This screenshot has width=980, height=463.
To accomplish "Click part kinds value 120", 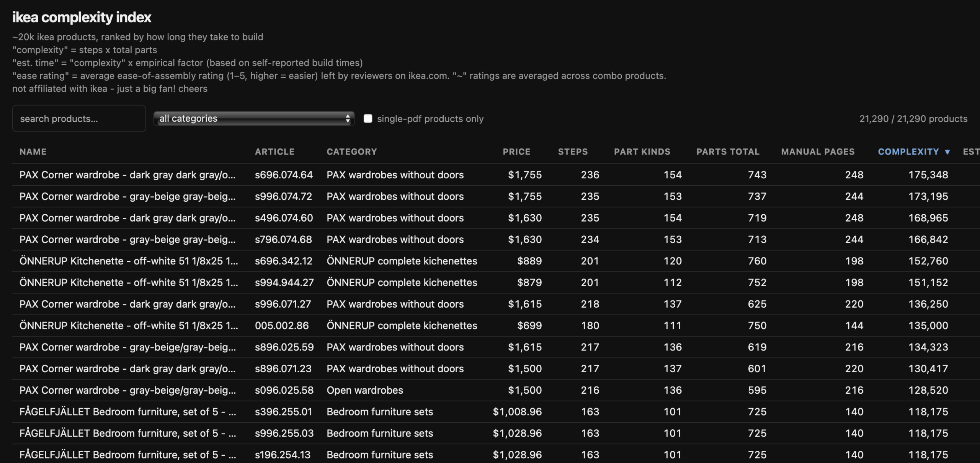I will (673, 261).
